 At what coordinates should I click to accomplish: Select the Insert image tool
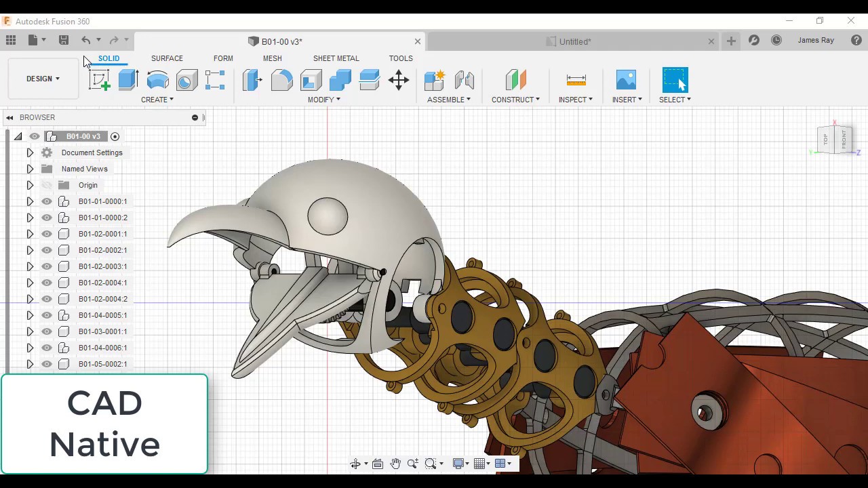pos(626,80)
